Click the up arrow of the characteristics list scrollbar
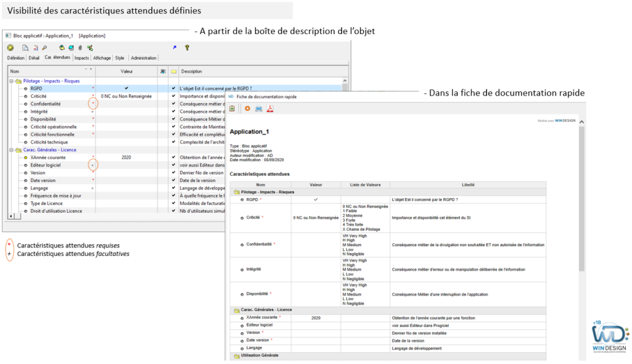 point(344,81)
